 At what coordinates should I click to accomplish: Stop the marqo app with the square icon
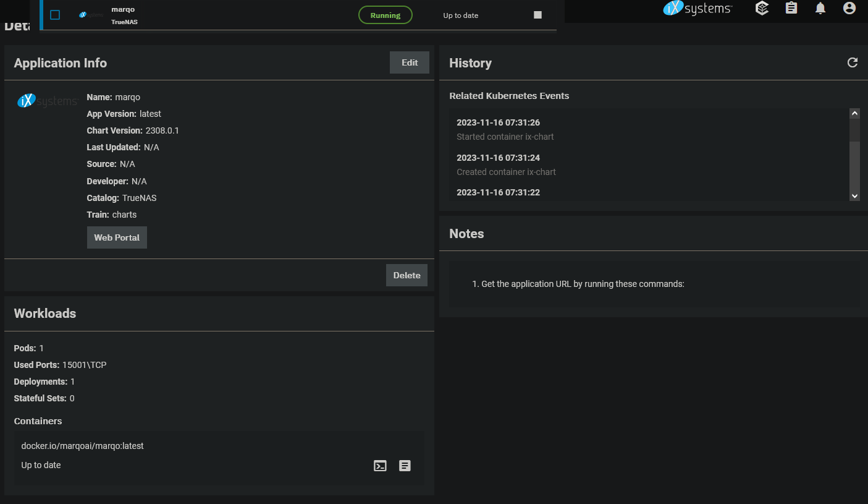click(x=537, y=15)
